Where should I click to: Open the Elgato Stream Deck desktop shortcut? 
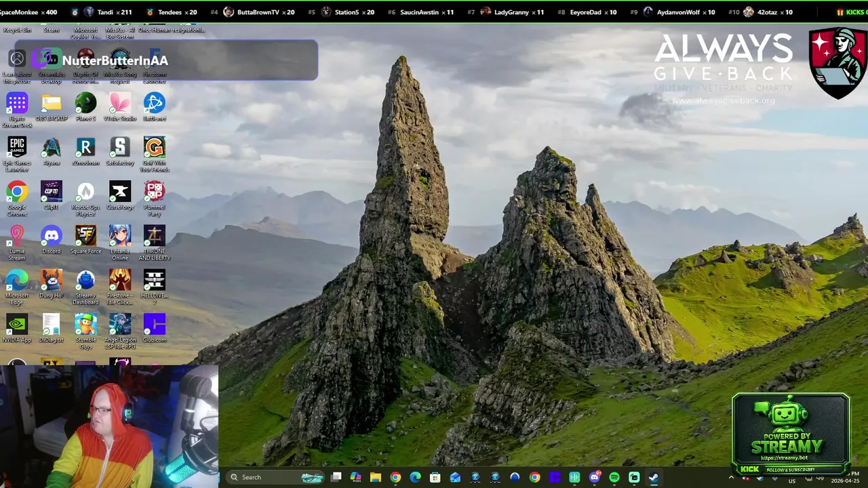[17, 110]
